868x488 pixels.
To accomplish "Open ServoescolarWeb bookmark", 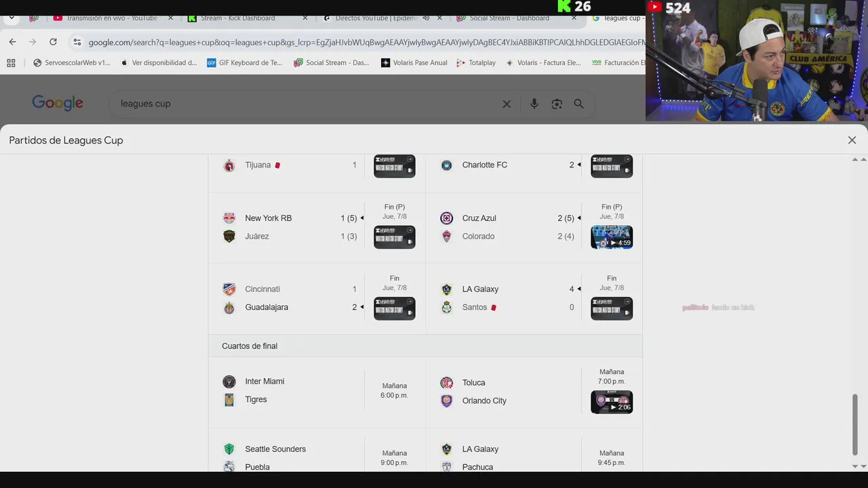I will (71, 62).
